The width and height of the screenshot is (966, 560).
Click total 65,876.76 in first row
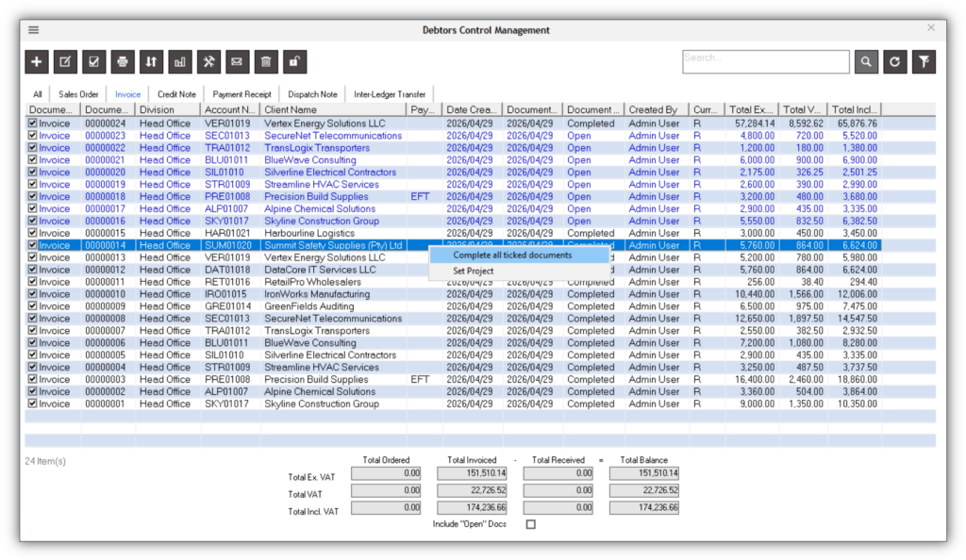[857, 124]
